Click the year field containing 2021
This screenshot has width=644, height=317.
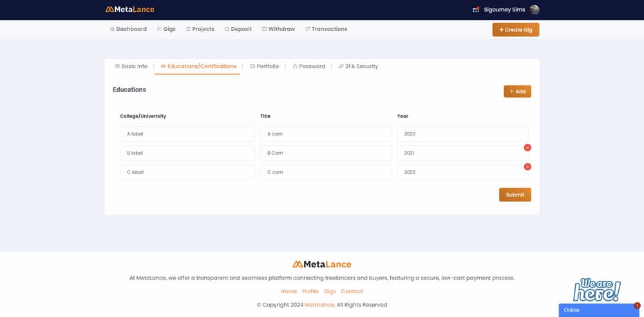463,153
